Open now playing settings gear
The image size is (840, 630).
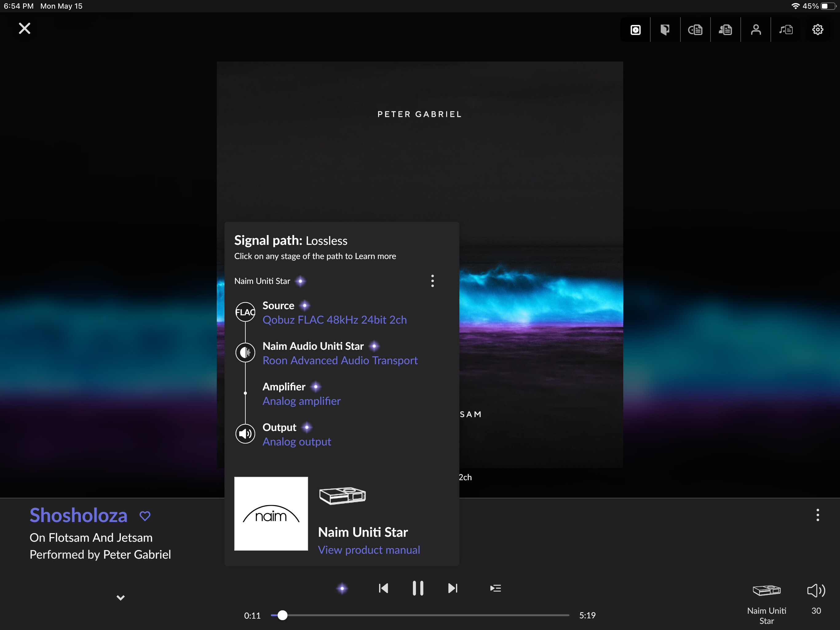817,30
